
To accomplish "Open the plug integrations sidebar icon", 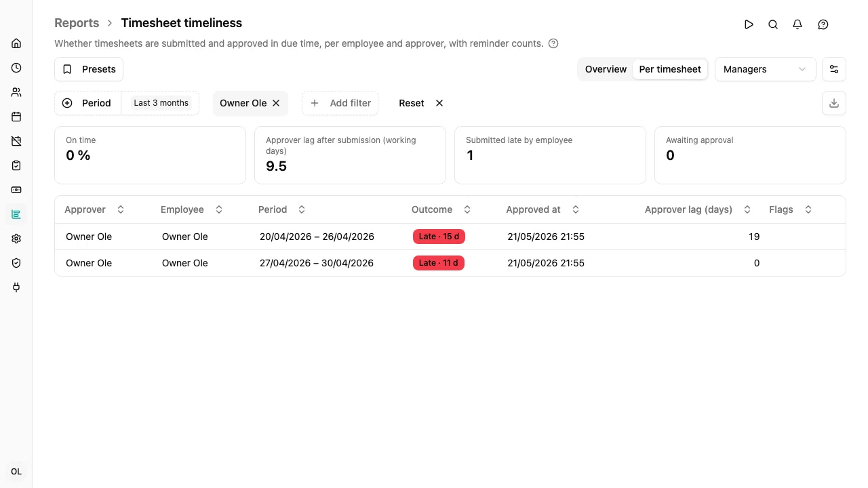I will pyautogui.click(x=16, y=287).
